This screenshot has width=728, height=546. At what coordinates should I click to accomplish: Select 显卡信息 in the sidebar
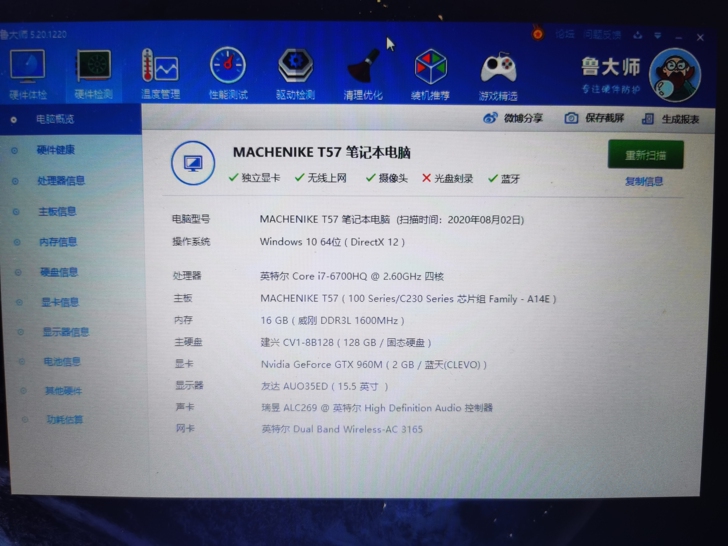tap(60, 302)
